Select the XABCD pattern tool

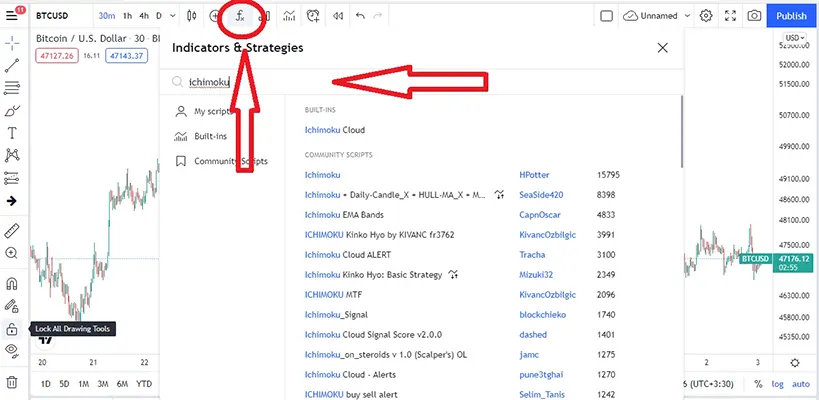pos(11,155)
